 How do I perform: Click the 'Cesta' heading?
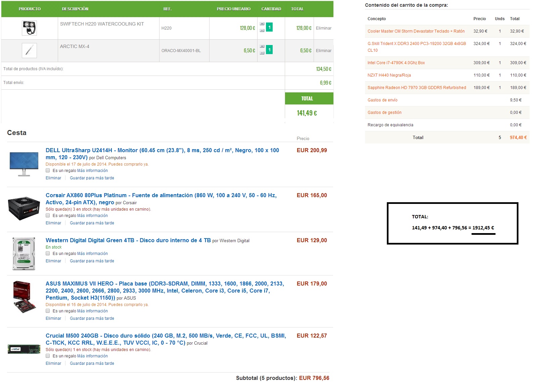pos(17,133)
